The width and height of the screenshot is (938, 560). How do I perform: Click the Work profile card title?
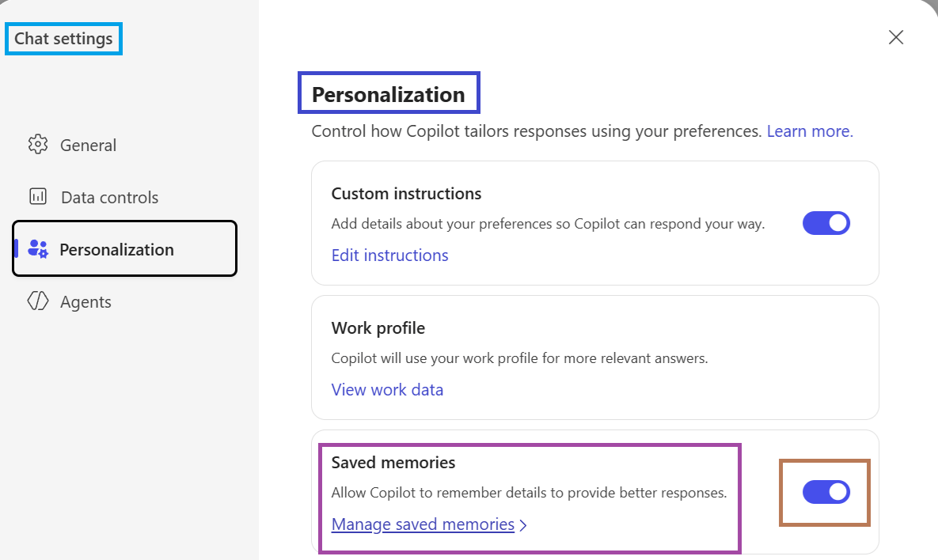click(x=378, y=327)
